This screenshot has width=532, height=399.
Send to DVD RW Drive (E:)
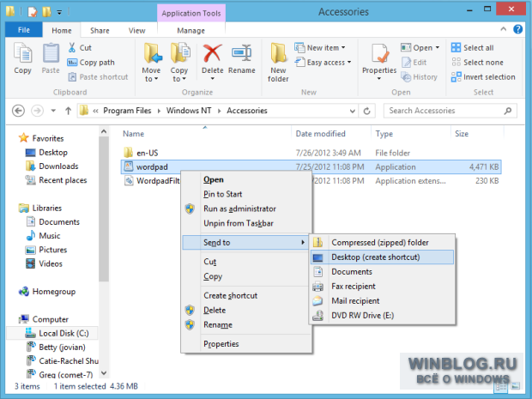tap(382, 316)
